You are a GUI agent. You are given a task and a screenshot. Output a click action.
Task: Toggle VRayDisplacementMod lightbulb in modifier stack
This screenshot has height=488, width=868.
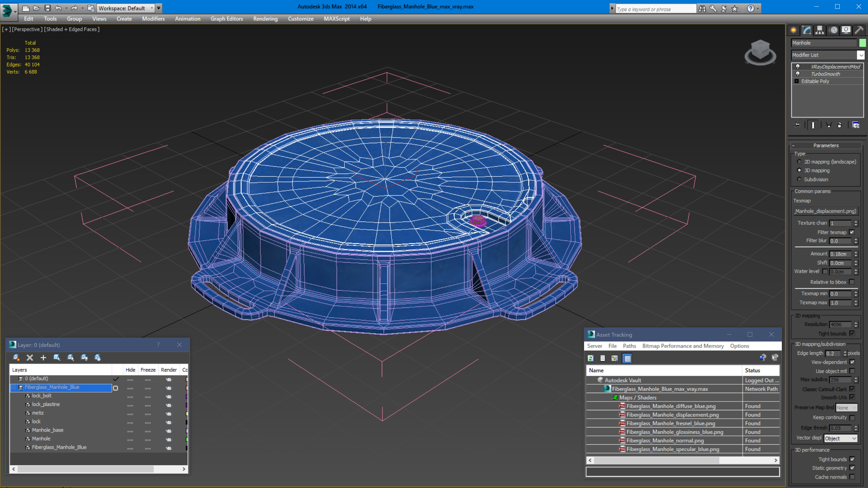(x=797, y=67)
